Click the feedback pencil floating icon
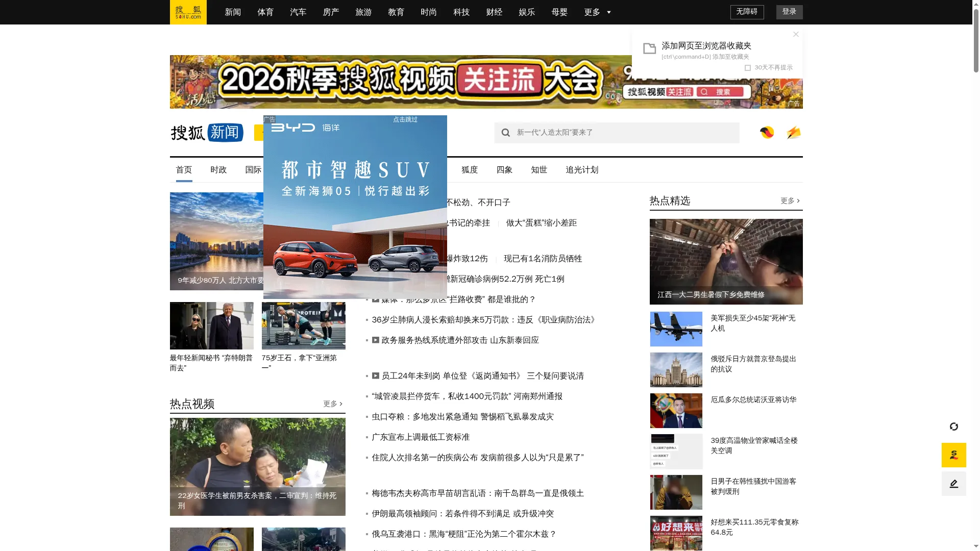The width and height of the screenshot is (980, 551). click(953, 484)
